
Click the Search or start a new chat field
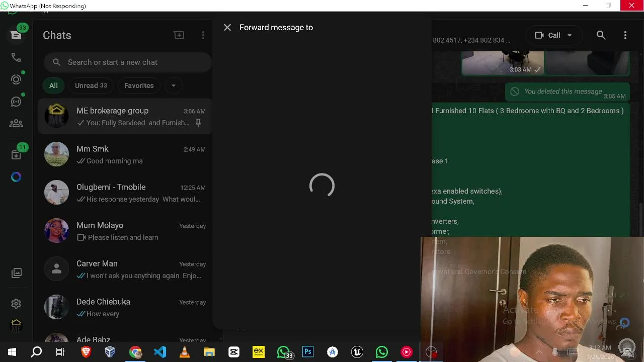128,62
